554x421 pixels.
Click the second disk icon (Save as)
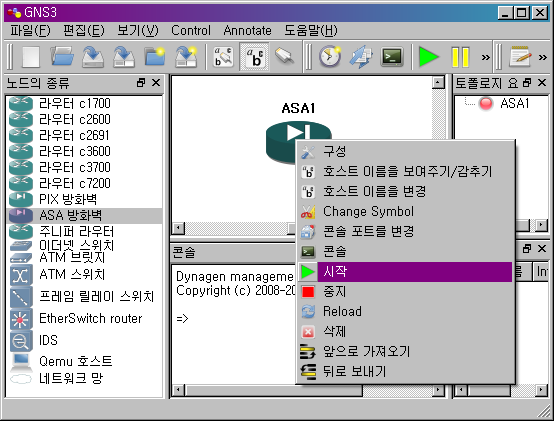click(124, 57)
